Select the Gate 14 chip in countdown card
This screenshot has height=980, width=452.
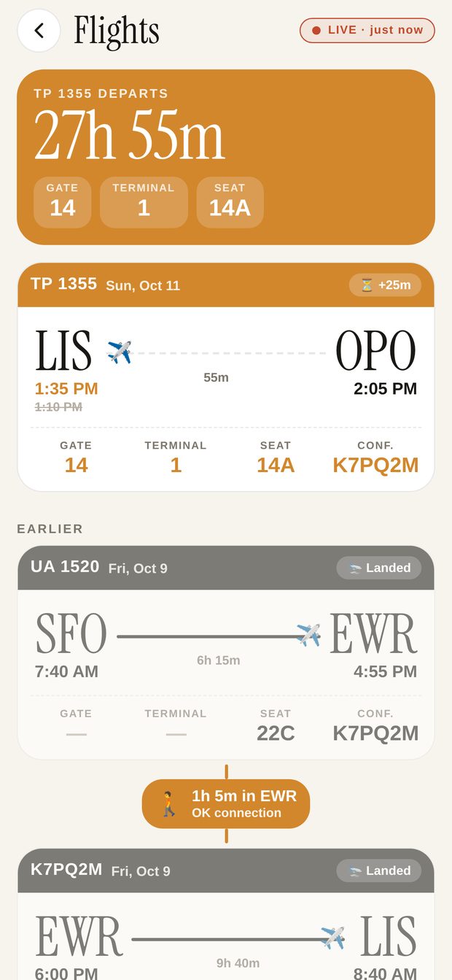pyautogui.click(x=63, y=202)
